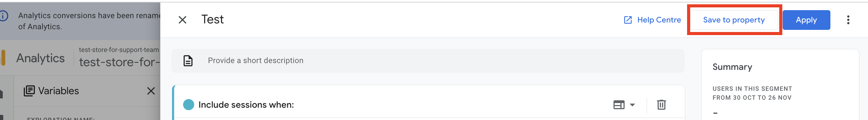This screenshot has height=120, width=868.
Task: Apply the Test segment
Action: (806, 20)
